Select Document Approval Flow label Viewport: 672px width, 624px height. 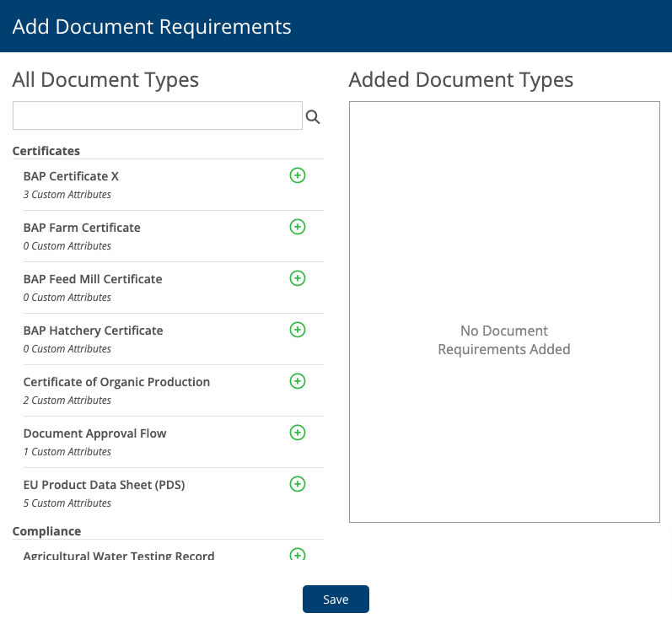(94, 433)
